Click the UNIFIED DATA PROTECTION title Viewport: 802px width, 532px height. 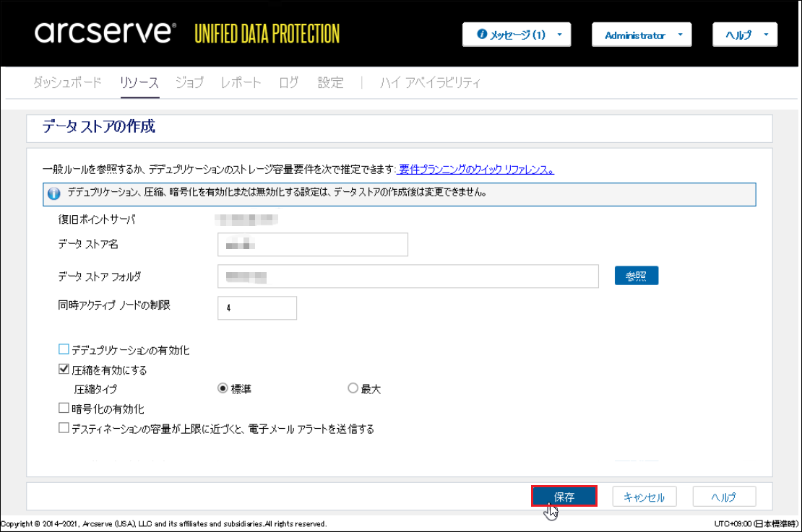tap(267, 34)
